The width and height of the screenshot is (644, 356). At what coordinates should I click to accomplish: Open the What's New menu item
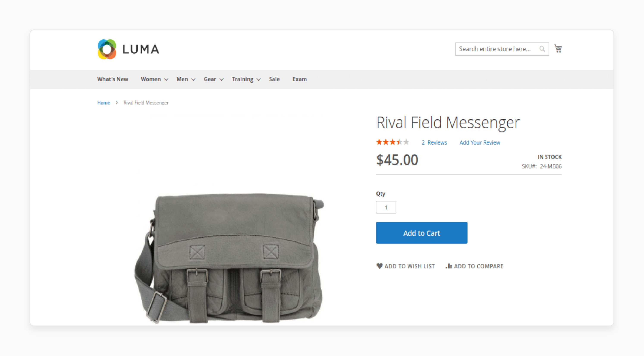pos(113,79)
